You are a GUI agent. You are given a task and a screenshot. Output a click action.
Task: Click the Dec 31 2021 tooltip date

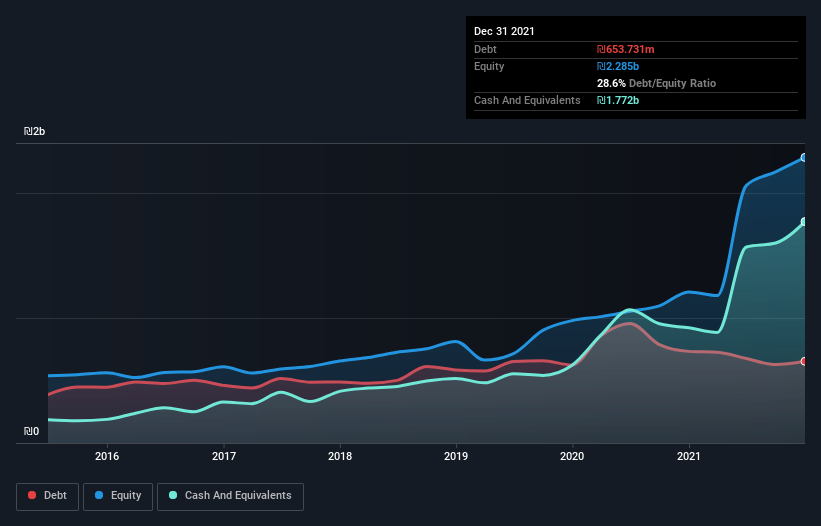(504, 31)
